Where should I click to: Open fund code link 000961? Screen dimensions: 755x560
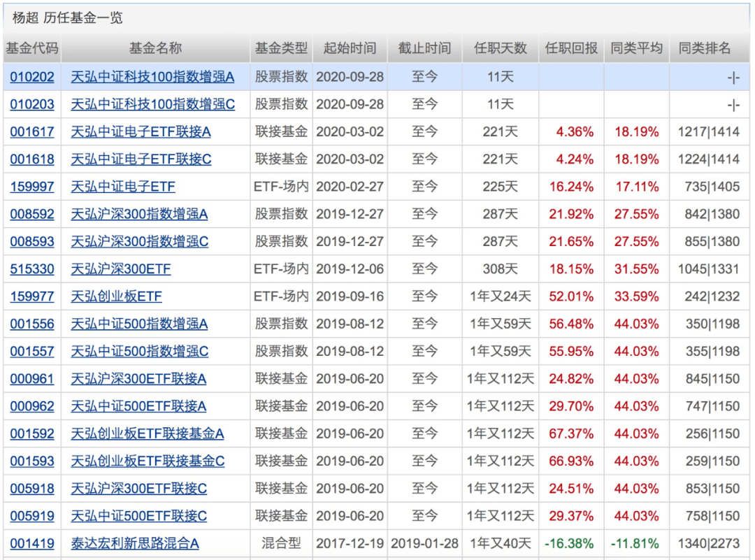(31, 379)
